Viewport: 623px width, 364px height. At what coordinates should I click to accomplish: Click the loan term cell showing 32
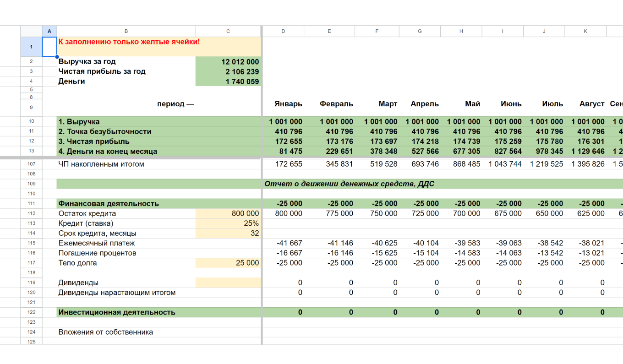coord(228,234)
